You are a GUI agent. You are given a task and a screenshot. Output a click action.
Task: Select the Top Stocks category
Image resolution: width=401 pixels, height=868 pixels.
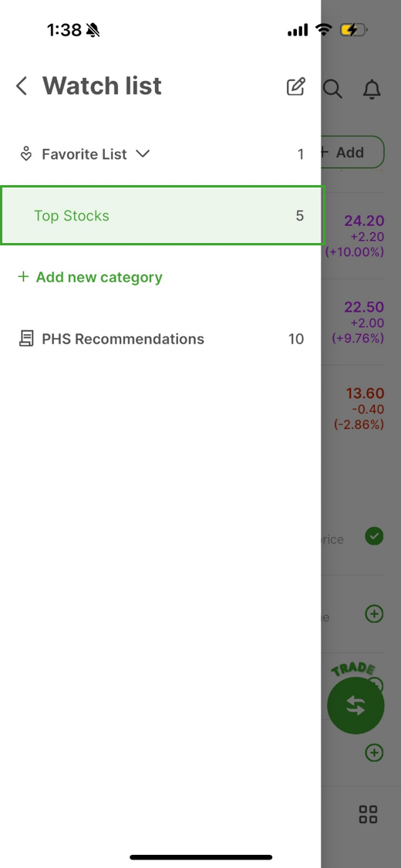click(161, 215)
